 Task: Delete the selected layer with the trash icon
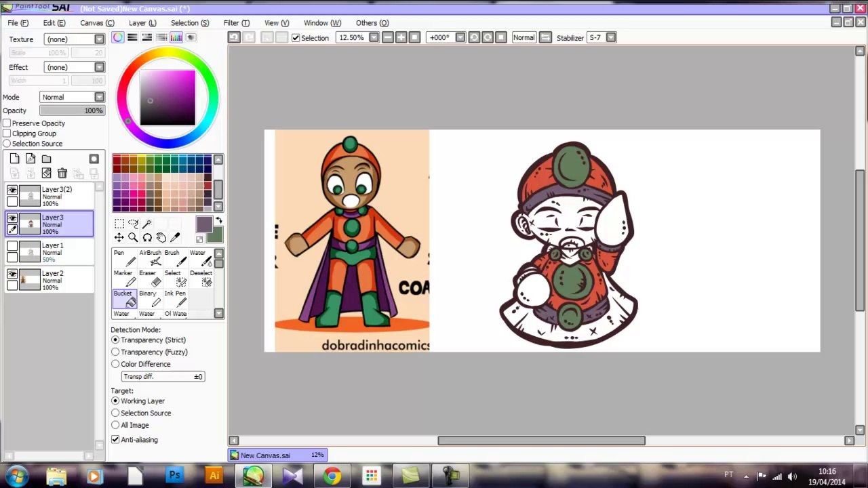[62, 174]
